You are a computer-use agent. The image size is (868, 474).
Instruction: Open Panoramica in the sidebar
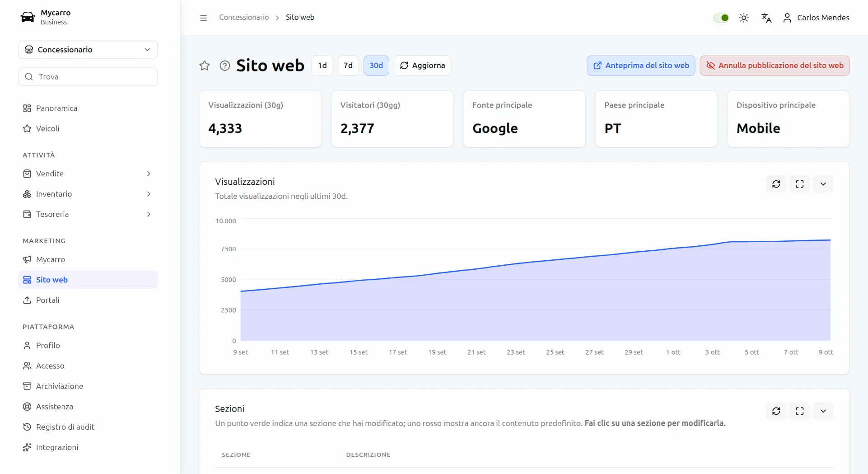(88, 108)
